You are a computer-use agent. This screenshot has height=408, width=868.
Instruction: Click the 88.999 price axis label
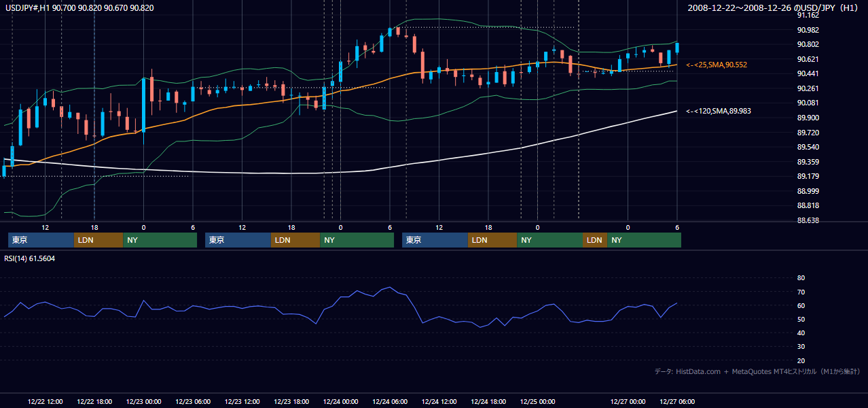coord(808,191)
